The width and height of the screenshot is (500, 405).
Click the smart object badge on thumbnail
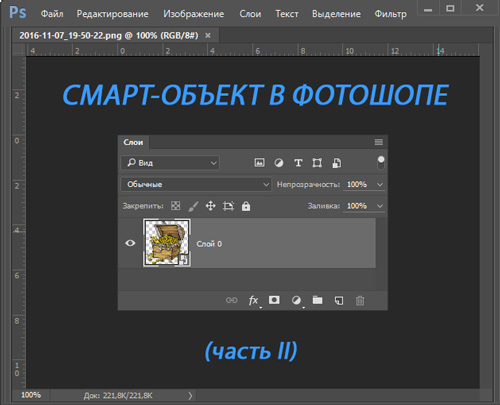click(x=184, y=260)
